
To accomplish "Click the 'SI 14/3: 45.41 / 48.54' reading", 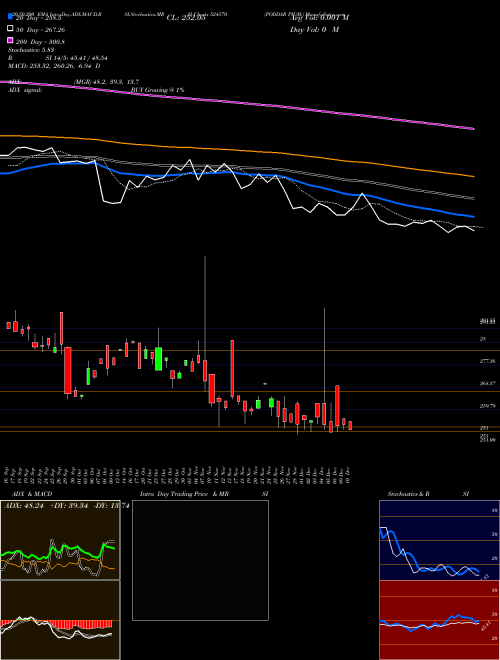I will [77, 58].
